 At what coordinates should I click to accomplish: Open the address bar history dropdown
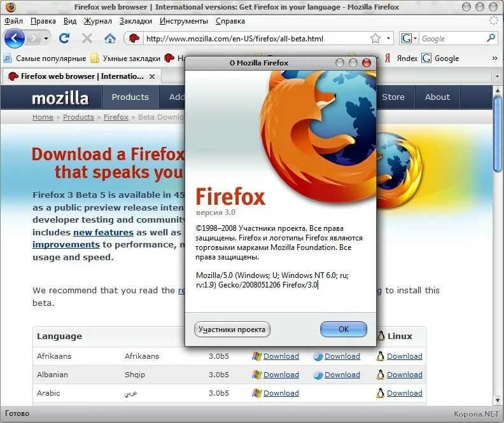(388, 39)
